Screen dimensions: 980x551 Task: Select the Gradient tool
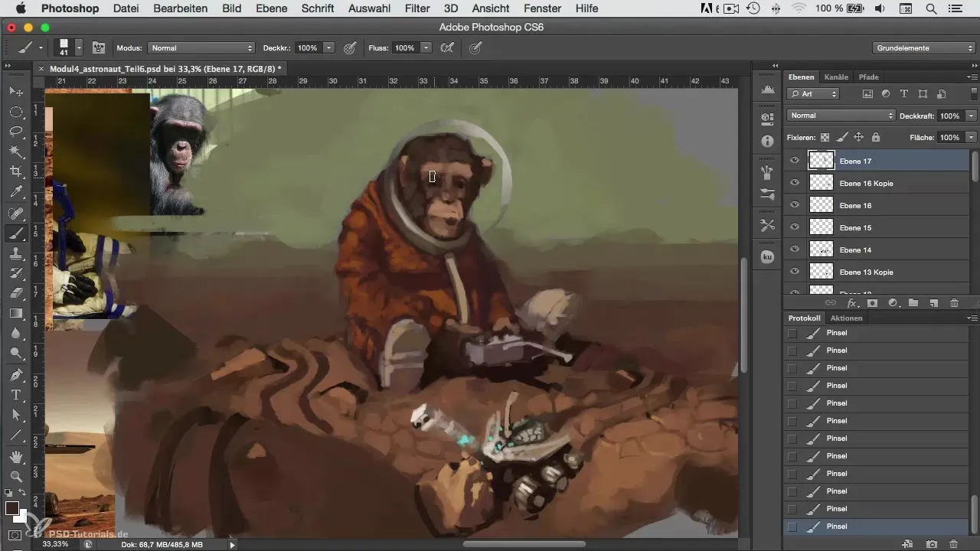15,314
